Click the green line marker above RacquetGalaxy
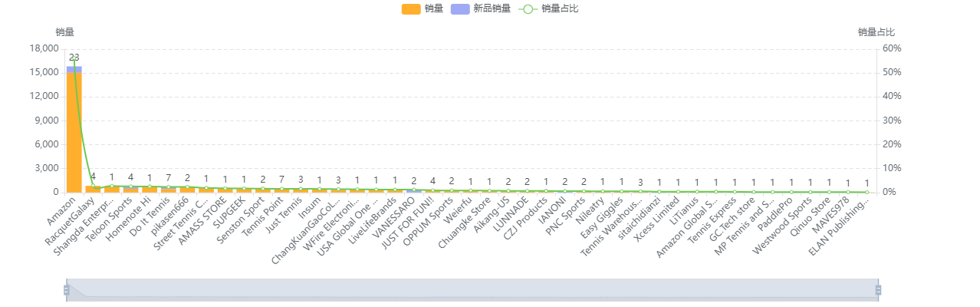Viewport: 980px width, 307px height. tap(93, 188)
